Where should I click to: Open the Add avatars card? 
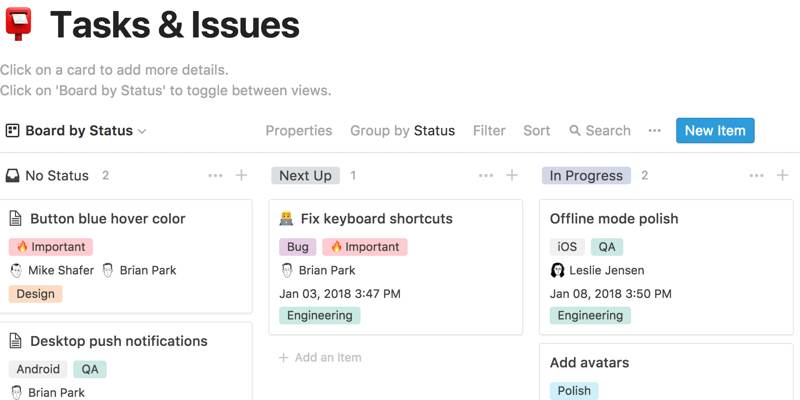pos(666,372)
